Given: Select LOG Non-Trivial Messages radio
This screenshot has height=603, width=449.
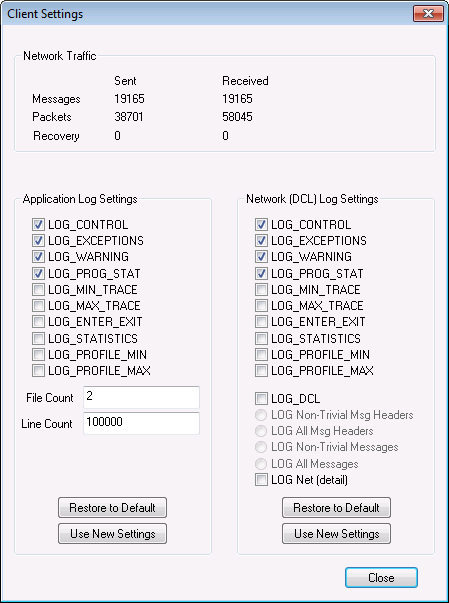Looking at the screenshot, I should pos(261,447).
